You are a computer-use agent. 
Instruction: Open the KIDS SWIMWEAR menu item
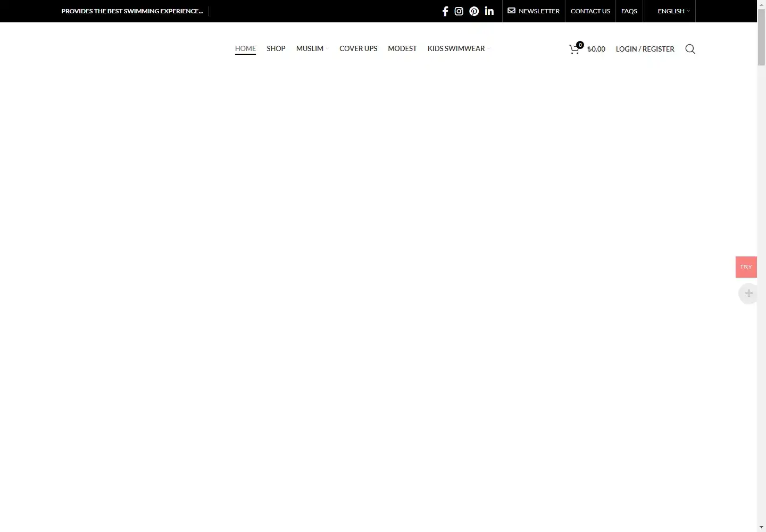pos(456,48)
